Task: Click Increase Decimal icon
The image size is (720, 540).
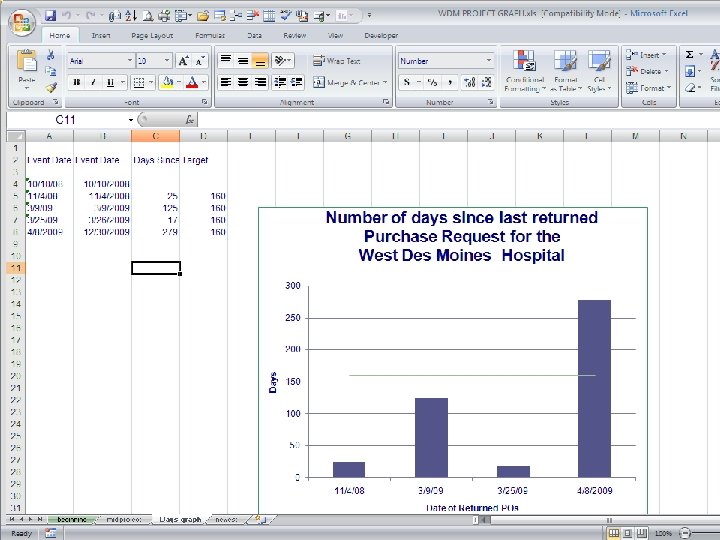Action: coord(470,82)
